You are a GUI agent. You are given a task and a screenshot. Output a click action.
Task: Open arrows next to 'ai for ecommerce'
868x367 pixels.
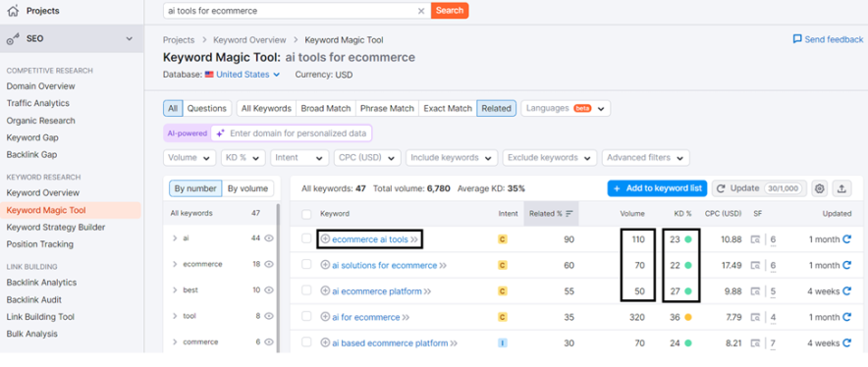coord(406,317)
